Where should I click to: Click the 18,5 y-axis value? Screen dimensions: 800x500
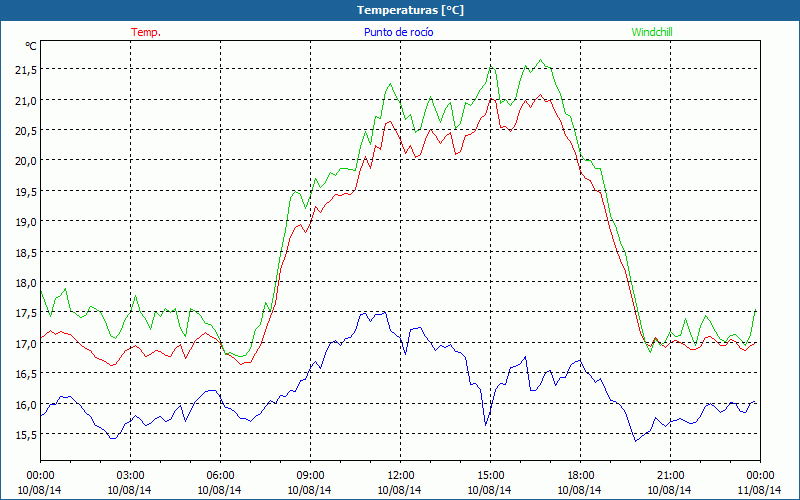(26, 252)
